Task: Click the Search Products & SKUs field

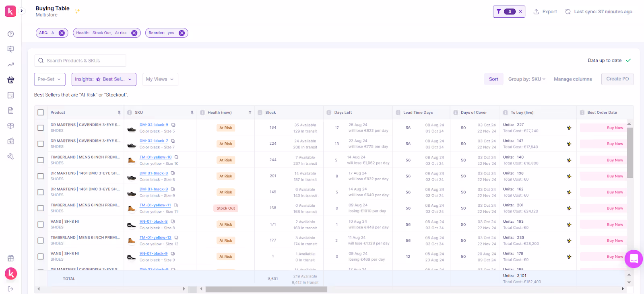Action: [x=80, y=61]
